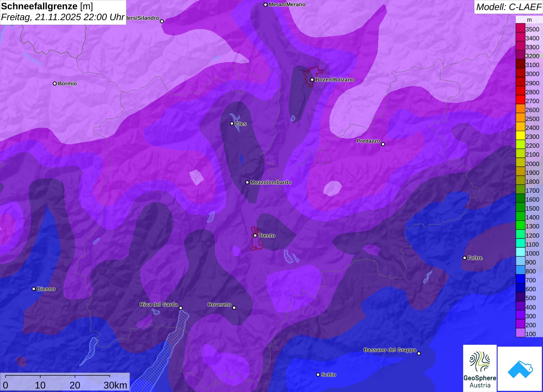Click the 1000 m cyan legend swatch
Viewport: 543px width, 392px height.
(x=520, y=252)
